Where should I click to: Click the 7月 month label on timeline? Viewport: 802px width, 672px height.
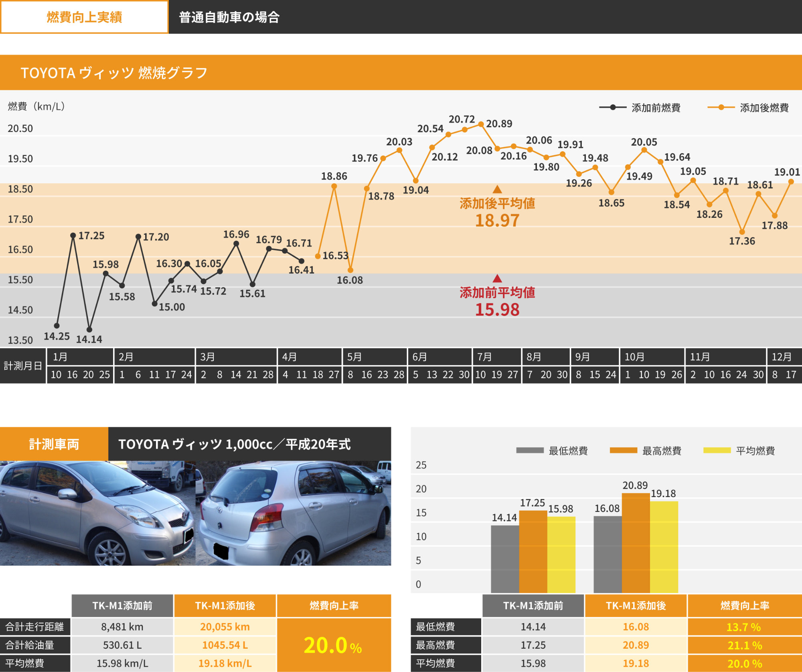484,357
